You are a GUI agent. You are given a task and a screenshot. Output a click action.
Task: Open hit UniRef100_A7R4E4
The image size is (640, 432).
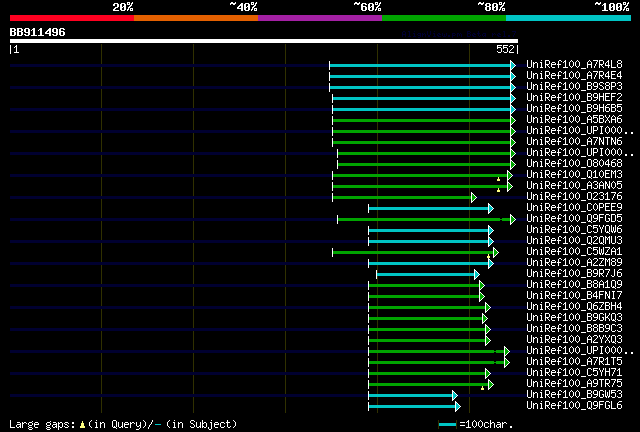point(574,75)
